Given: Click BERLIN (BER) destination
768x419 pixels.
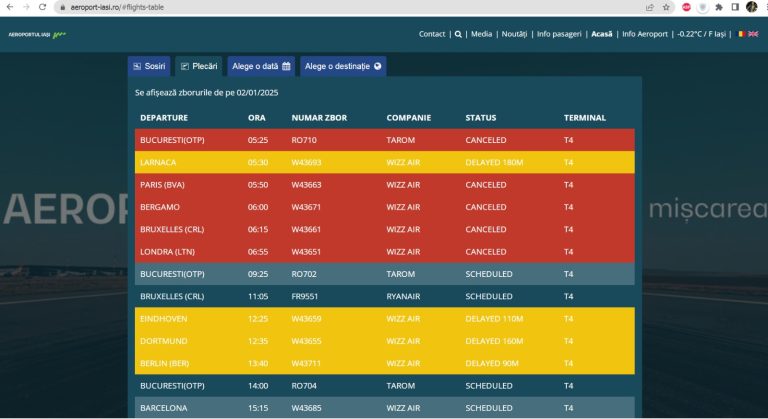Looking at the screenshot, I should pyautogui.click(x=165, y=364).
